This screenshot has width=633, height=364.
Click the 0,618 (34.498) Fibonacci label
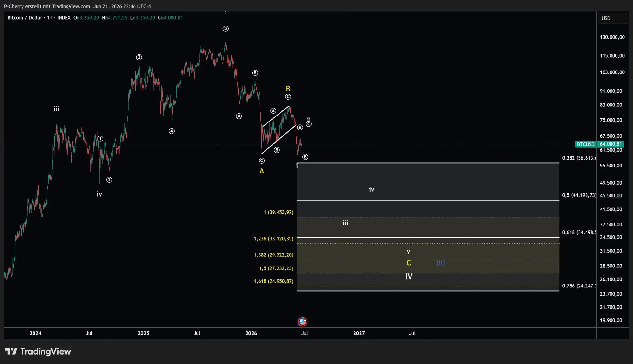point(579,232)
